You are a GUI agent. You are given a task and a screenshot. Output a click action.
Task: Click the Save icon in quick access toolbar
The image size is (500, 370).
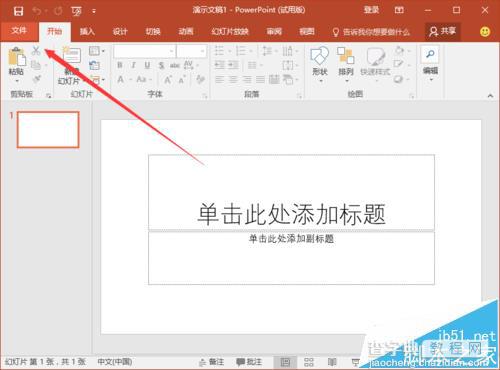pos(18,11)
